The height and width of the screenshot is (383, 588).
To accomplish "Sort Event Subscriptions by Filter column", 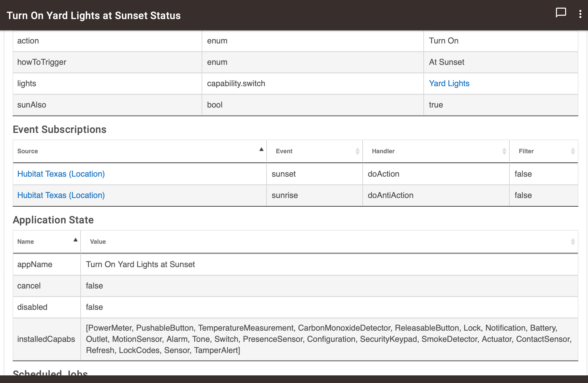I will (544, 151).
